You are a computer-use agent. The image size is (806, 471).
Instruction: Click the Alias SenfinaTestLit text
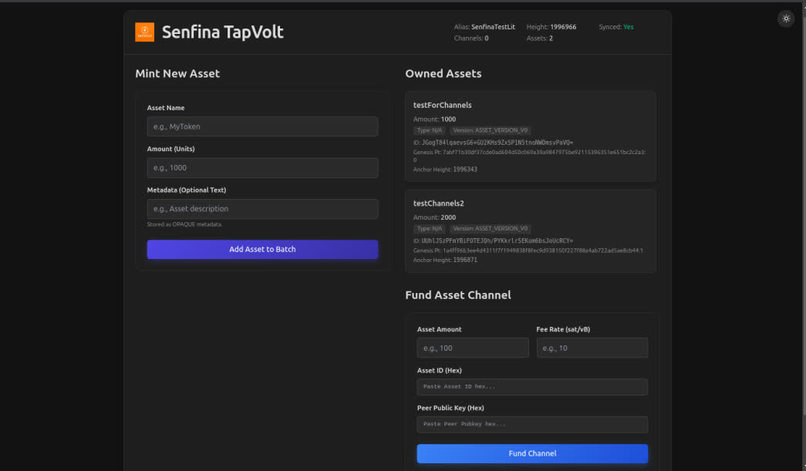pyautogui.click(x=484, y=27)
